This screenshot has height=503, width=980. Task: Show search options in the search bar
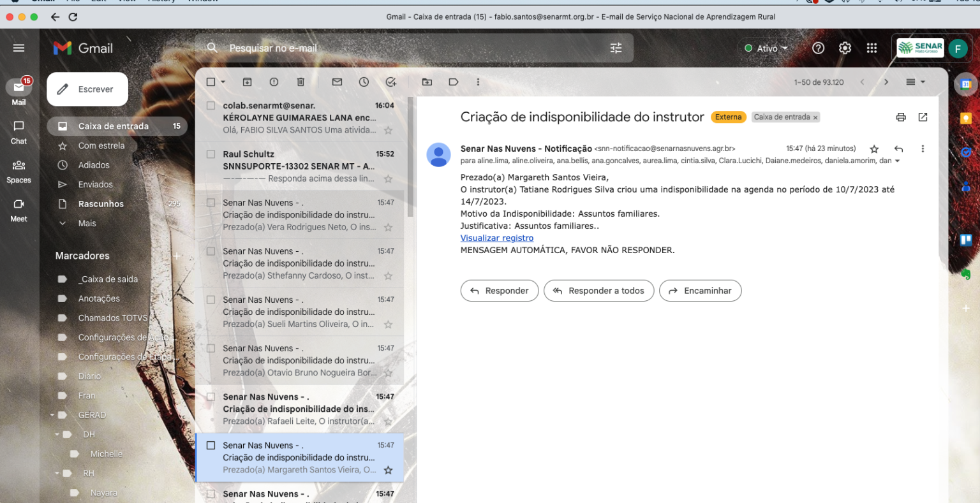coord(616,48)
